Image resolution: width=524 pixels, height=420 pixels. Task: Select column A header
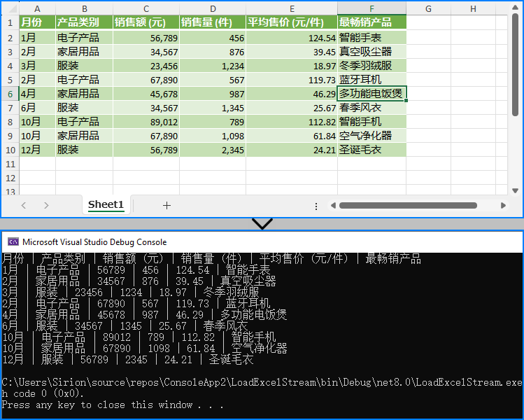(37, 8)
